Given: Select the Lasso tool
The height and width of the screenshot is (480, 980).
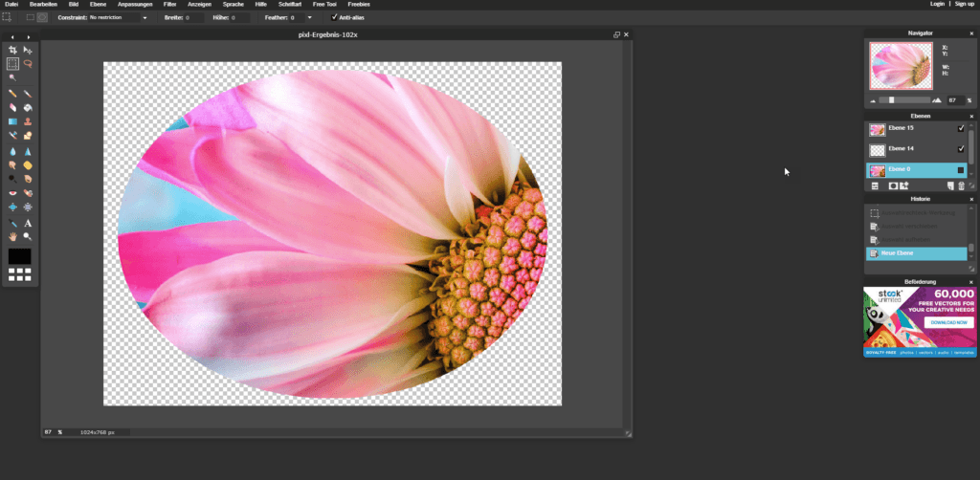Looking at the screenshot, I should pyautogui.click(x=28, y=64).
